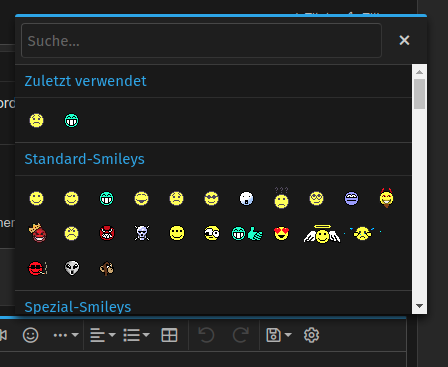Open the smiley picker toolbar button
Screen dimensions: 448x367
point(30,335)
